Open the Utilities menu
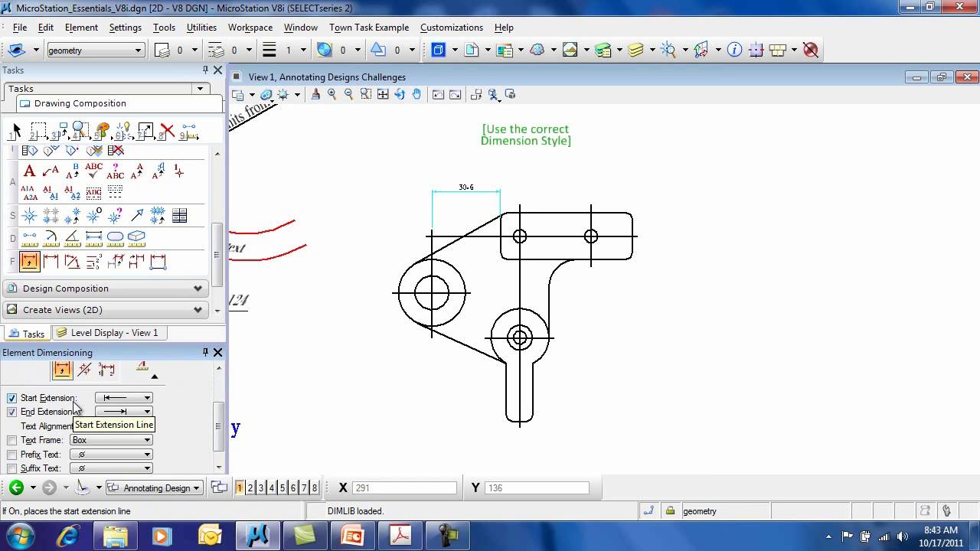980x551 pixels. coord(201,28)
